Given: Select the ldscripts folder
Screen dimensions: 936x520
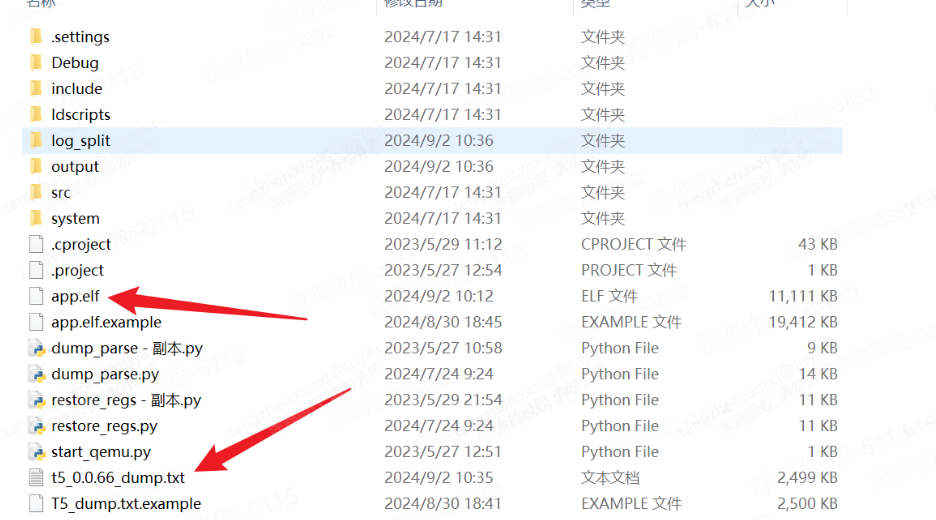Looking at the screenshot, I should coord(80,115).
